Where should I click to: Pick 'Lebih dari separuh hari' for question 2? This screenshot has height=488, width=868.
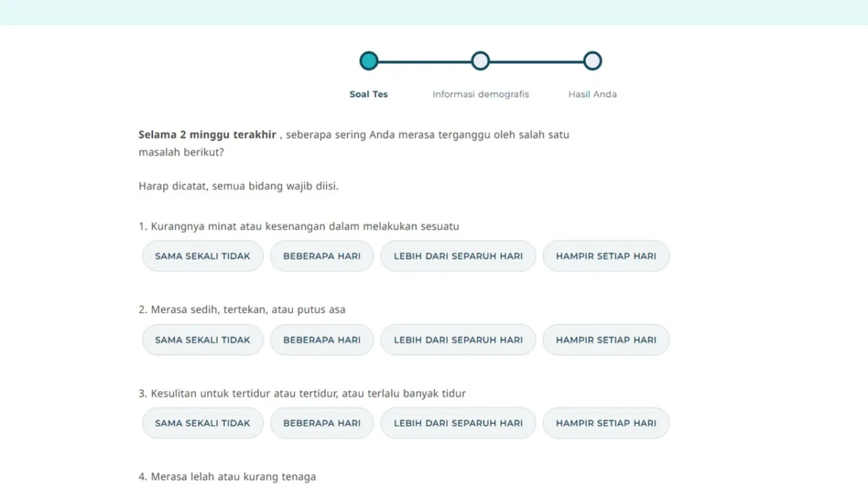click(459, 340)
